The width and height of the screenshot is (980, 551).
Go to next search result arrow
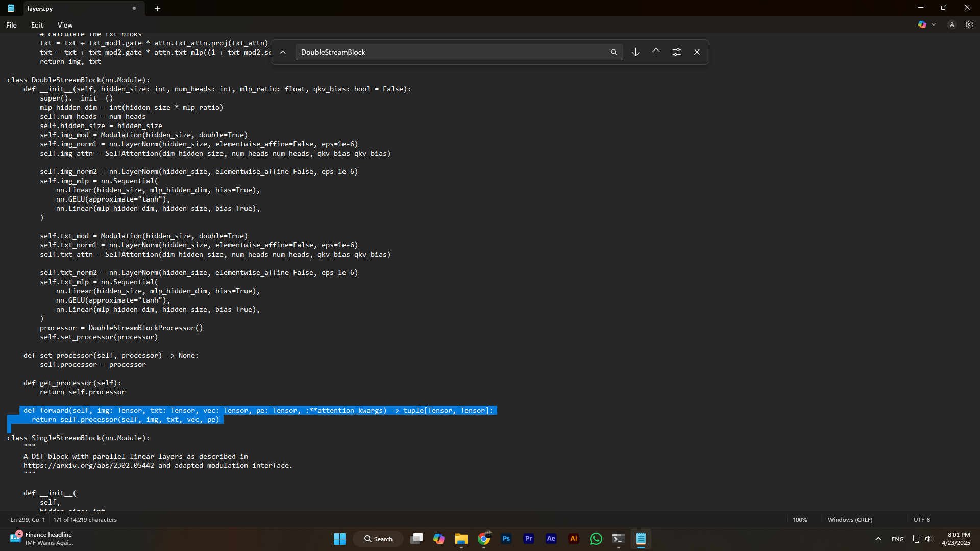click(635, 52)
